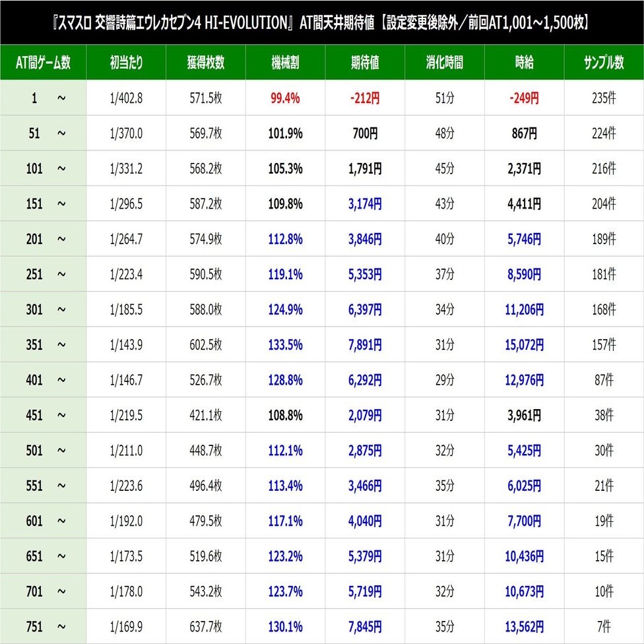Select the 101 ～ game range row label
Viewport: 644px width, 644px height.
click(x=43, y=168)
